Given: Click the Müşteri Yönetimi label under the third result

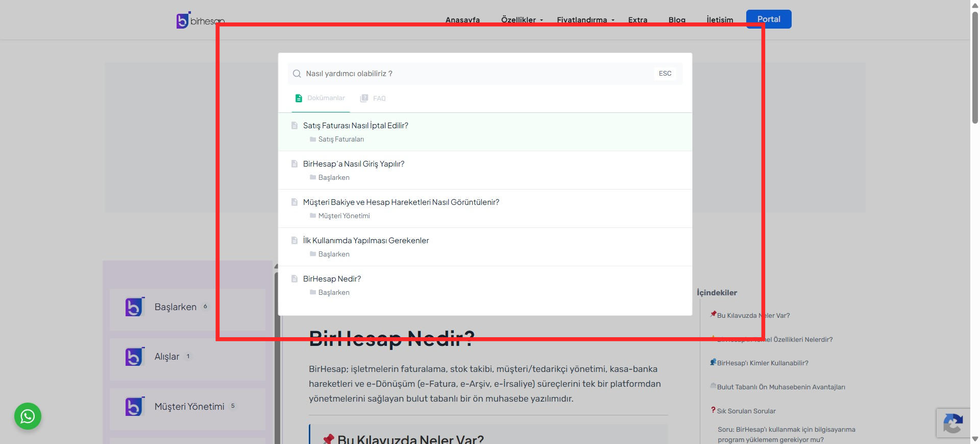Looking at the screenshot, I should coord(344,216).
